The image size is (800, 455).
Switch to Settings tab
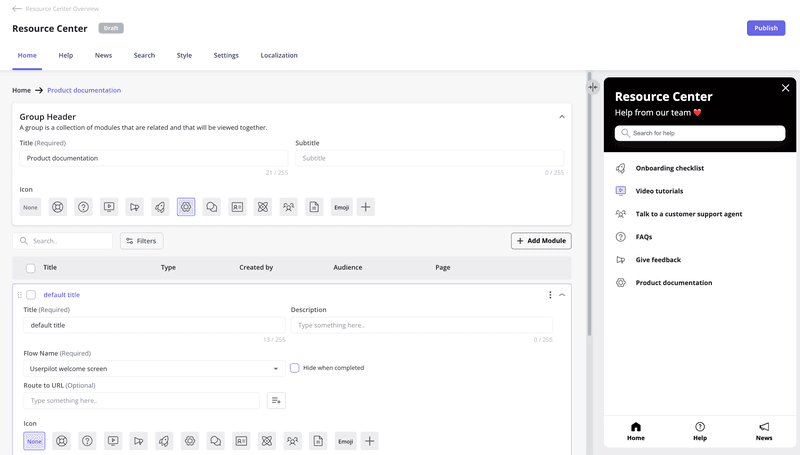226,56
